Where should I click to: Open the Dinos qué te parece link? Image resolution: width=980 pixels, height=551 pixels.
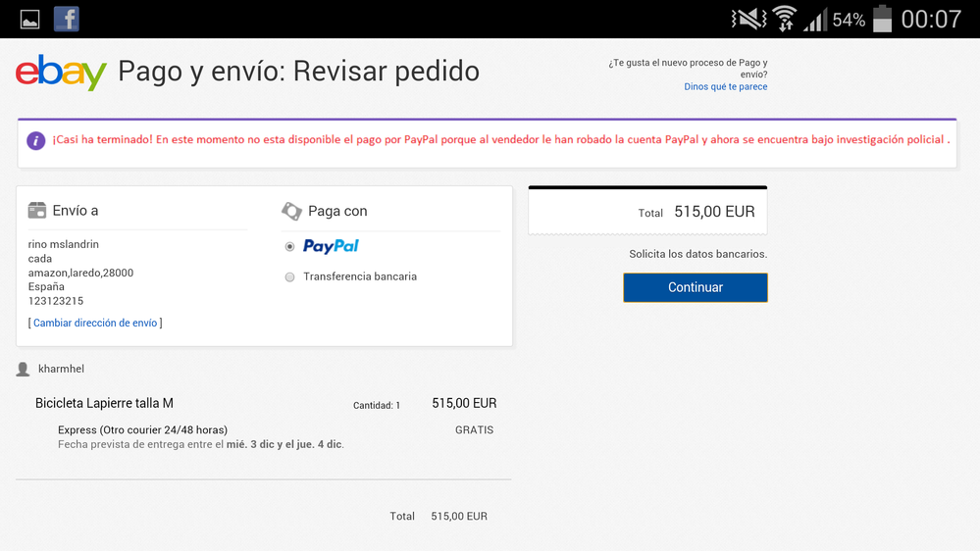[x=725, y=87]
